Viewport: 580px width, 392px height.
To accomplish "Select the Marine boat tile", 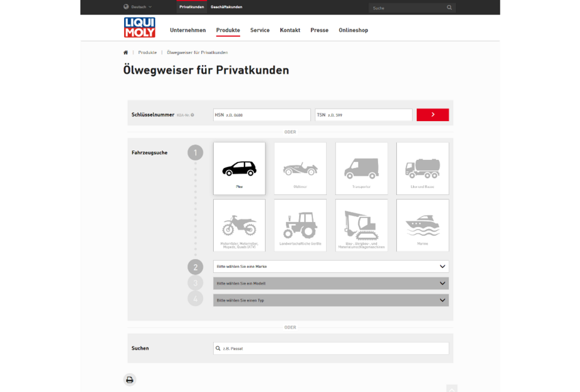I will (422, 225).
